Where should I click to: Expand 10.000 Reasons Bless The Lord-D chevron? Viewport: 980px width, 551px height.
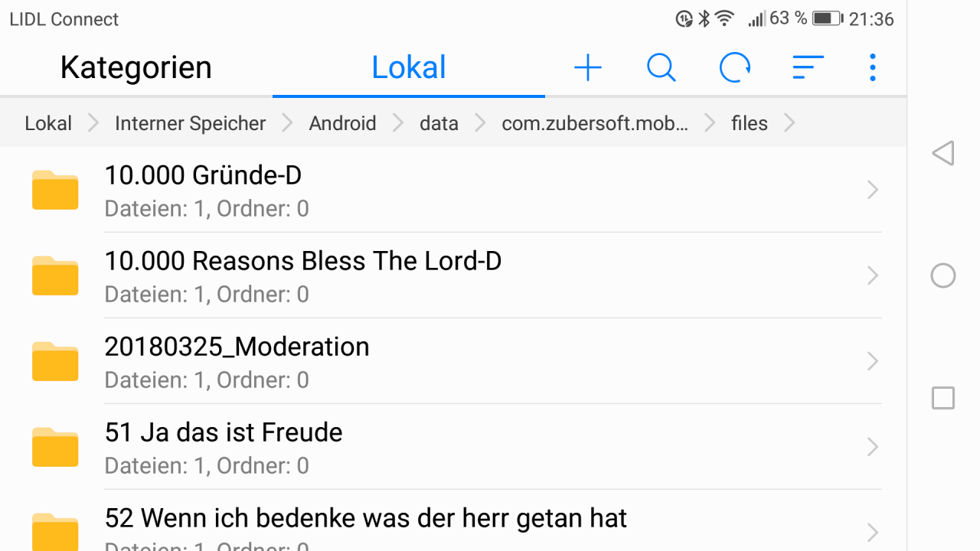[872, 275]
